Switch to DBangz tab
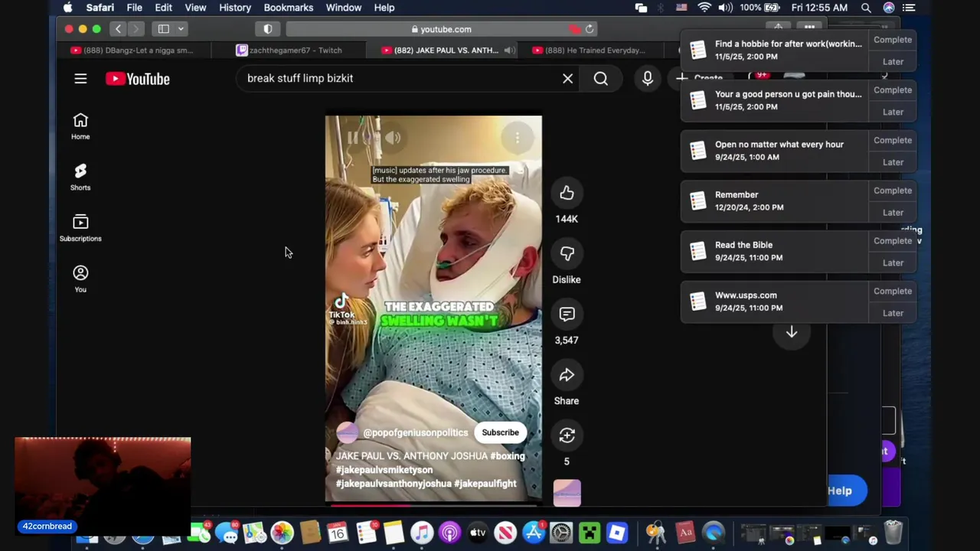This screenshot has width=980, height=551. 132,51
